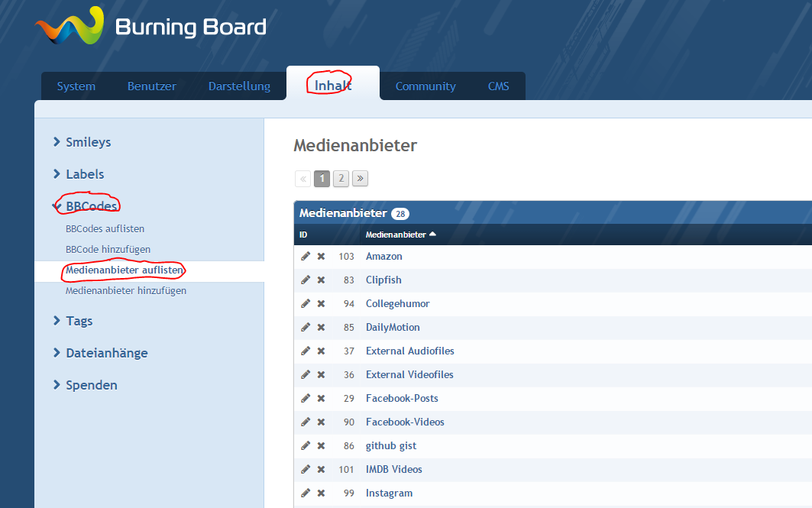Delete the Instagram media provider
This screenshot has width=812, height=508.
point(321,493)
